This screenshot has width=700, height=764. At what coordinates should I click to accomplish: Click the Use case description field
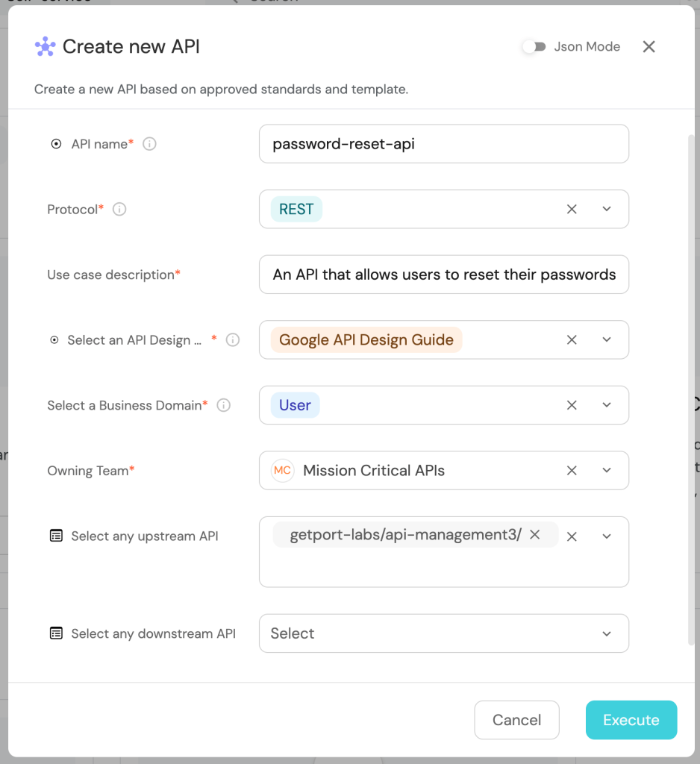[443, 275]
